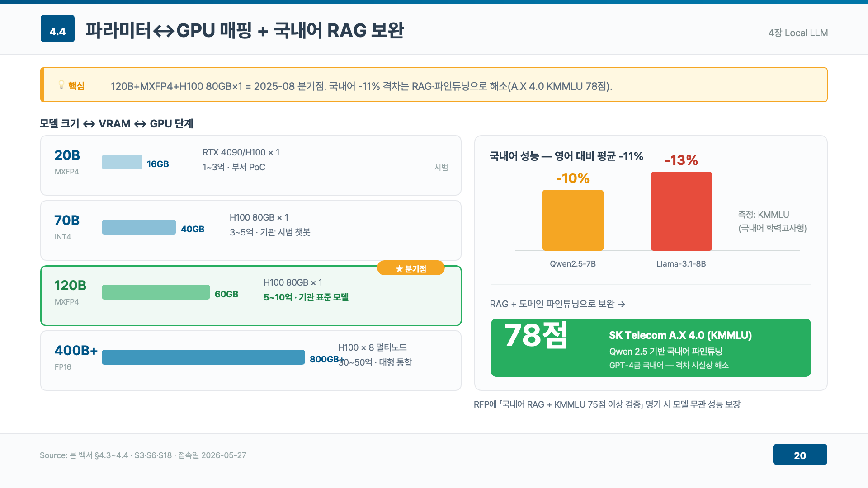Select the 400B+ FP16 model card
The image size is (868, 488).
click(x=251, y=361)
